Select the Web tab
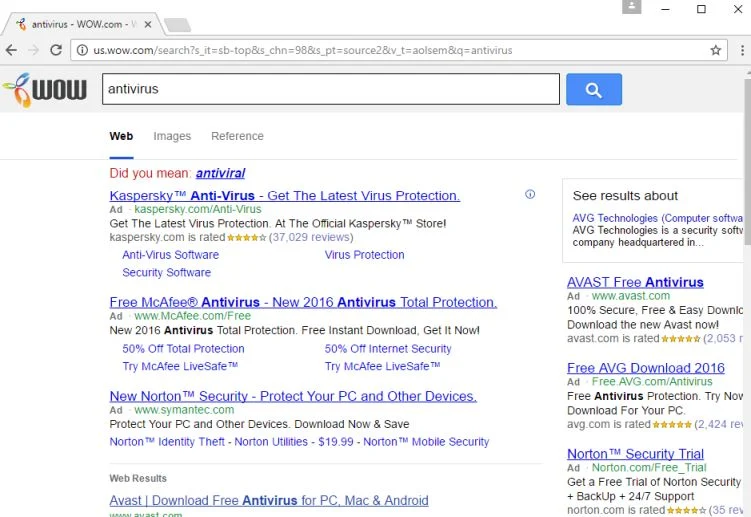Image resolution: width=751 pixels, height=517 pixels. (121, 136)
